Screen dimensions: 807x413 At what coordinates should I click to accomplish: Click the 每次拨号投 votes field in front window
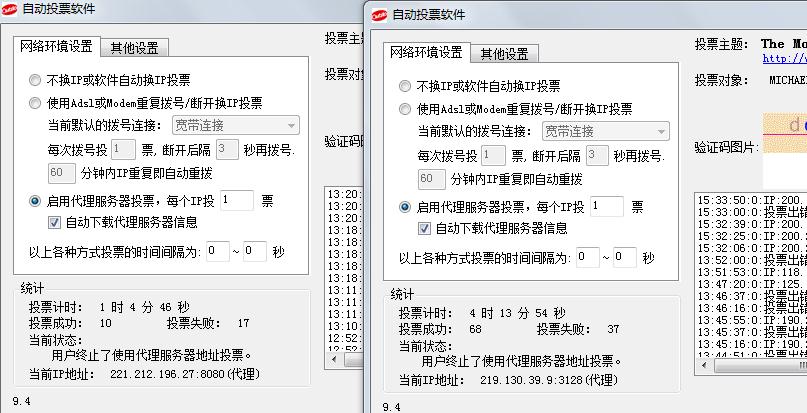(x=494, y=155)
